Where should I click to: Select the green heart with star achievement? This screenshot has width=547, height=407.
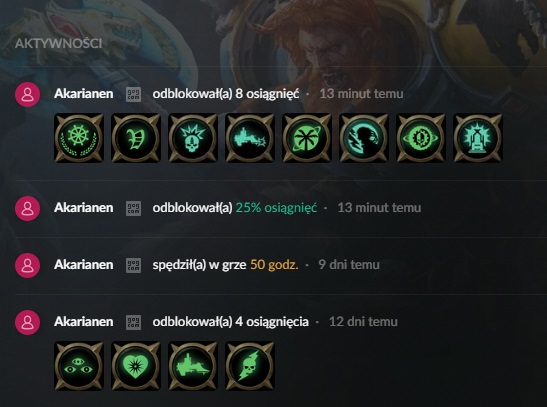(x=136, y=366)
